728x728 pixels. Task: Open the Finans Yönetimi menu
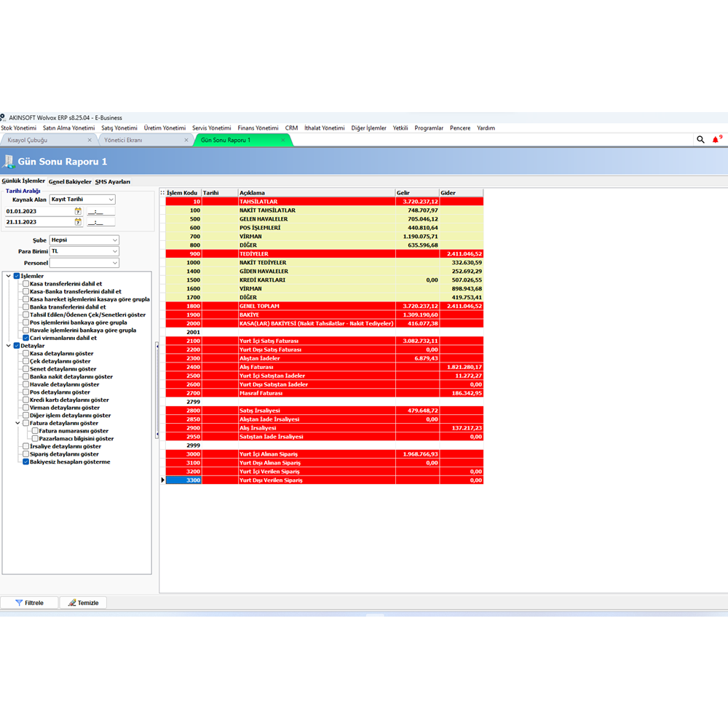[258, 128]
